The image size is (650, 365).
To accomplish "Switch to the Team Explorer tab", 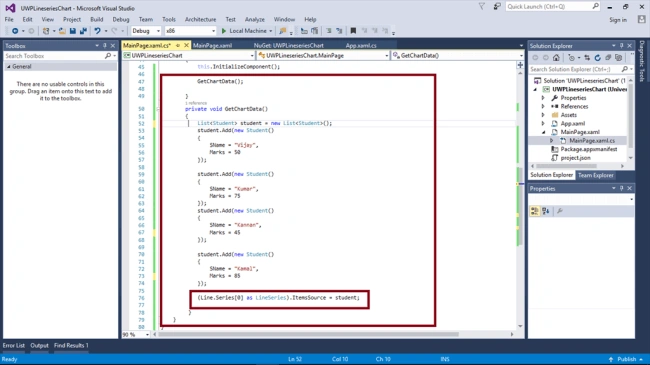I will click(x=596, y=175).
